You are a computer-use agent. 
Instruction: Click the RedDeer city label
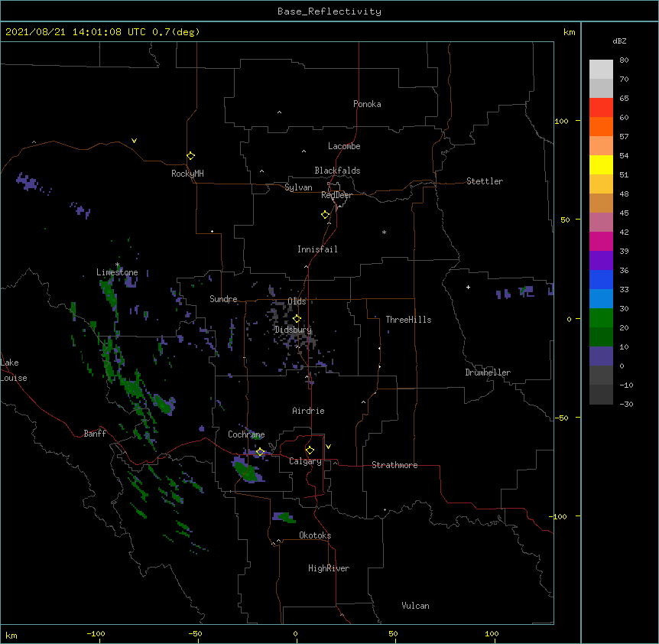(336, 195)
